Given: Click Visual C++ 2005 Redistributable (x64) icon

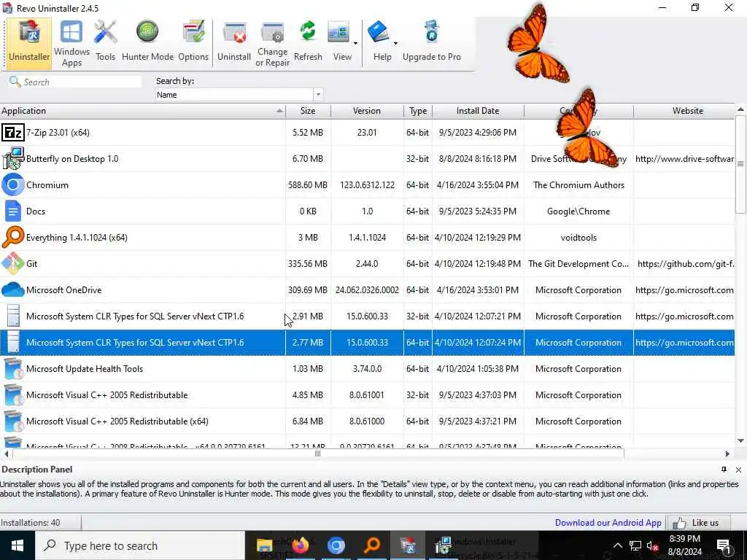Looking at the screenshot, I should [13, 421].
